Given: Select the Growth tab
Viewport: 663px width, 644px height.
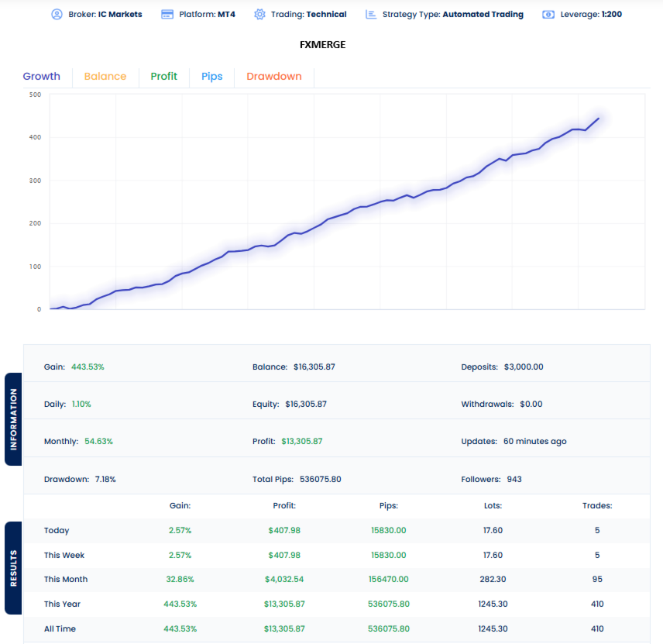Looking at the screenshot, I should (42, 76).
